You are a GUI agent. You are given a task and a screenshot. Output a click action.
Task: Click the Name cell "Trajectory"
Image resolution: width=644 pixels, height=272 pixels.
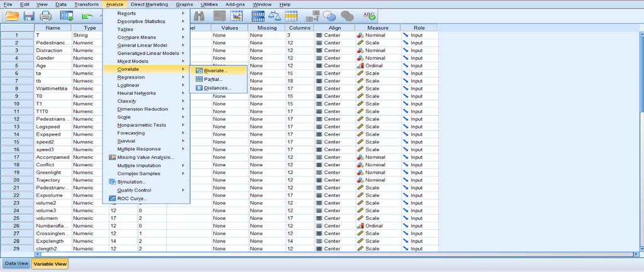click(53, 180)
